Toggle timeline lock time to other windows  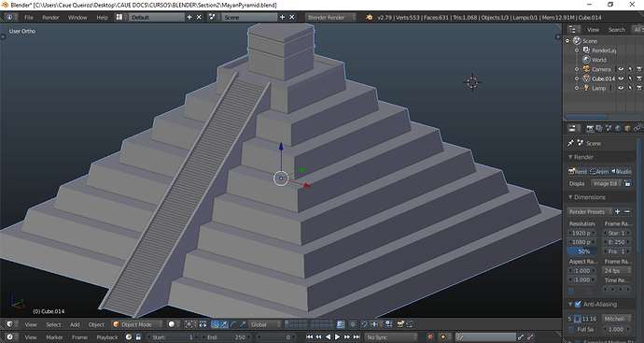[x=138, y=336]
